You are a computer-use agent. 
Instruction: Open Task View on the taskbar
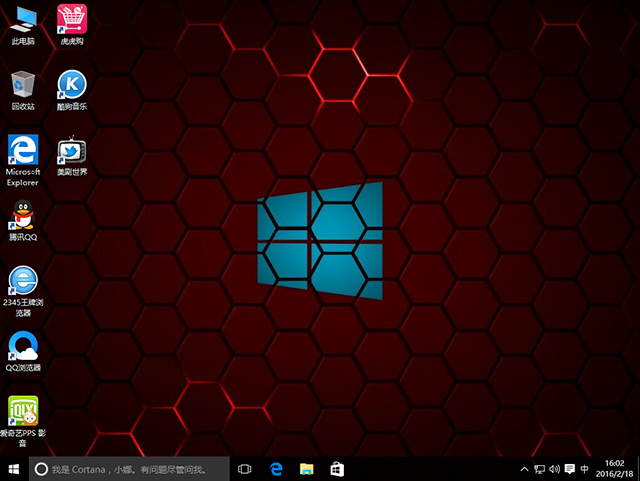click(244, 468)
